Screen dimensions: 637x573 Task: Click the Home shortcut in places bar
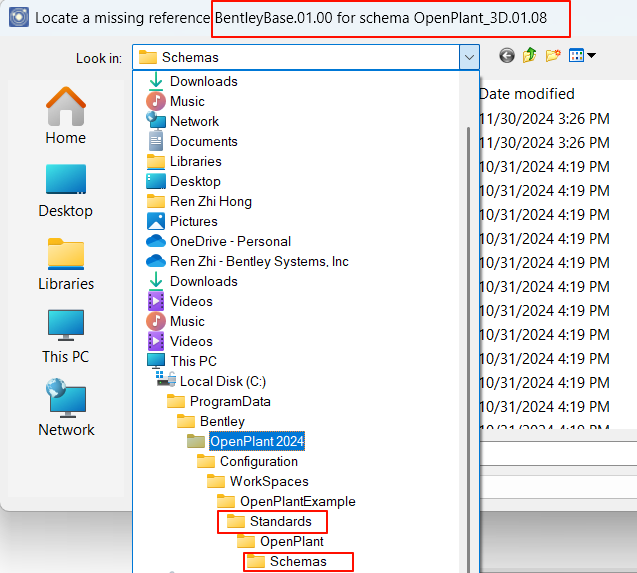click(x=66, y=116)
